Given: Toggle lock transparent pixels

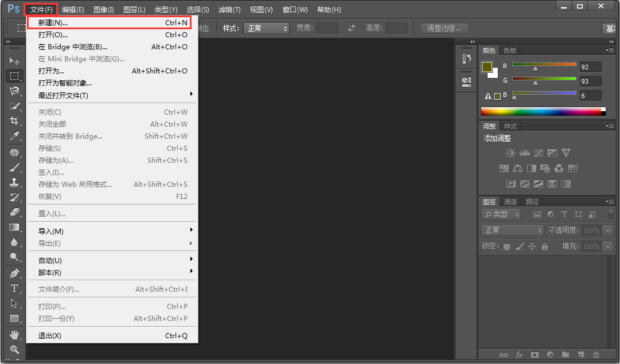Looking at the screenshot, I should click(x=506, y=246).
